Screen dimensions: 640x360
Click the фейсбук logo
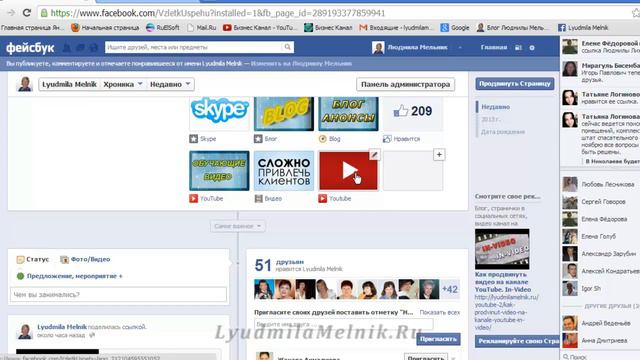click(30, 48)
